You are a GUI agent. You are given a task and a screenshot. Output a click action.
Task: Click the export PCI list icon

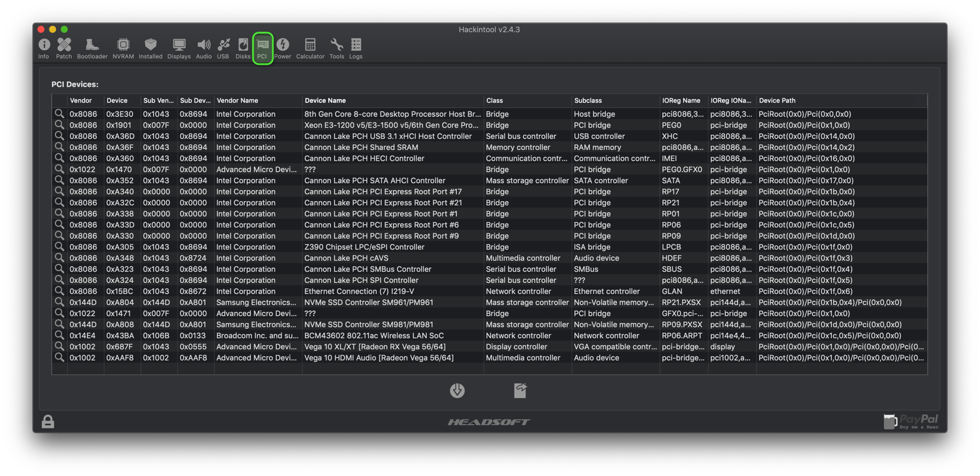click(520, 390)
